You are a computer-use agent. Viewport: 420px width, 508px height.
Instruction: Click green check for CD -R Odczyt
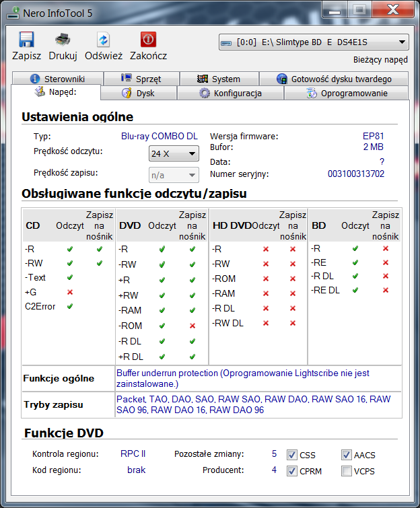click(70, 249)
